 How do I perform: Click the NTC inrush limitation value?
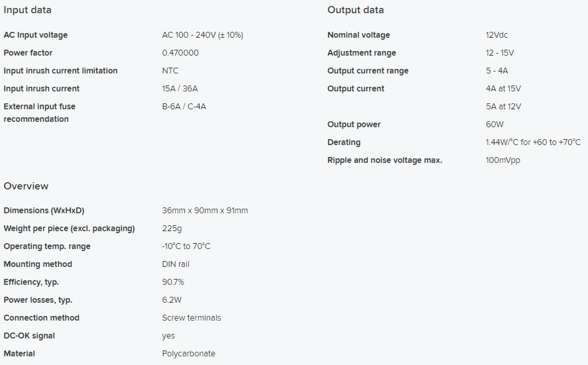(x=170, y=71)
